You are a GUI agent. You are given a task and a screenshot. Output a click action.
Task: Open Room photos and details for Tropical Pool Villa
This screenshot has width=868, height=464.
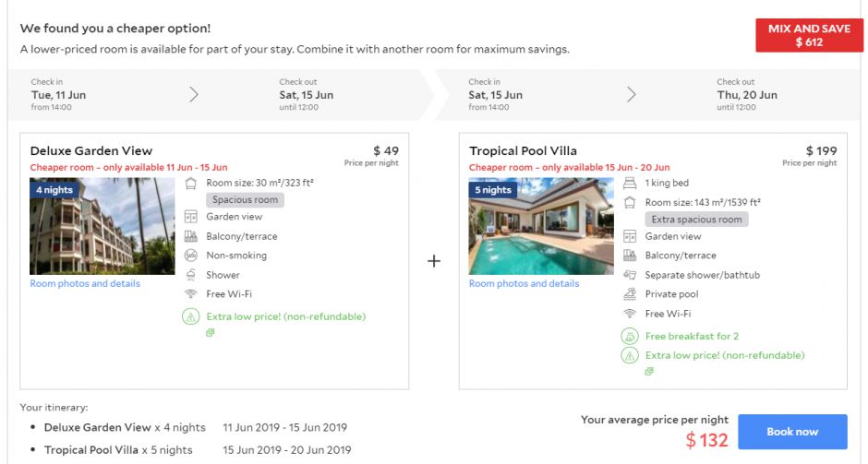tap(524, 284)
